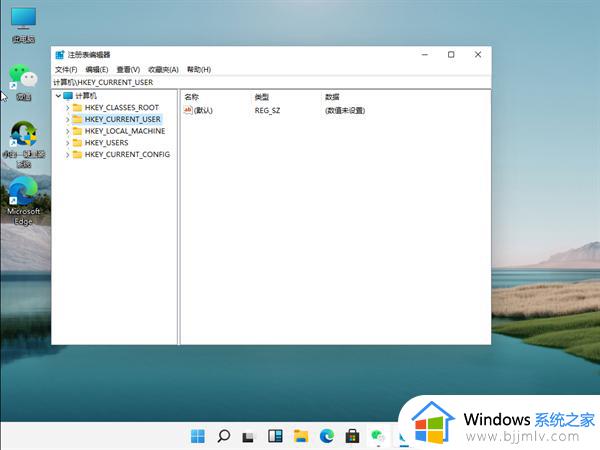Open WeChat from the taskbar
Screen dimensions: 600x450
378,436
